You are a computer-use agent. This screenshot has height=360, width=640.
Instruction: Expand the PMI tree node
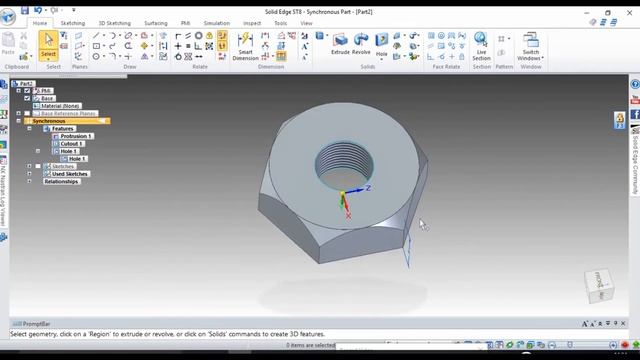[x=18, y=91]
